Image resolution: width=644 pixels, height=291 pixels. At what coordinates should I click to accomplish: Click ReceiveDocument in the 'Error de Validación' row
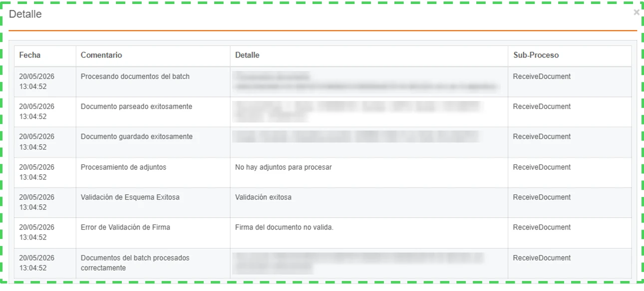(x=542, y=227)
